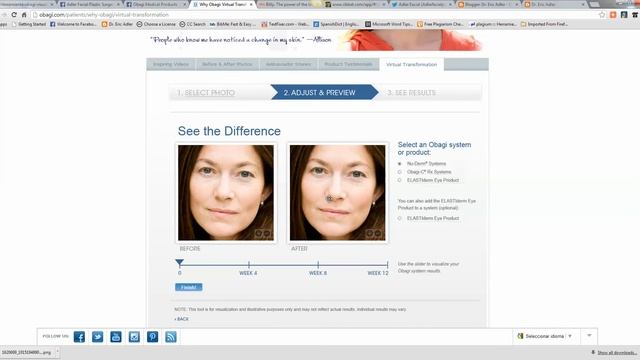Open the Facebook follow icon
640x360 pixels.
[x=79, y=337]
